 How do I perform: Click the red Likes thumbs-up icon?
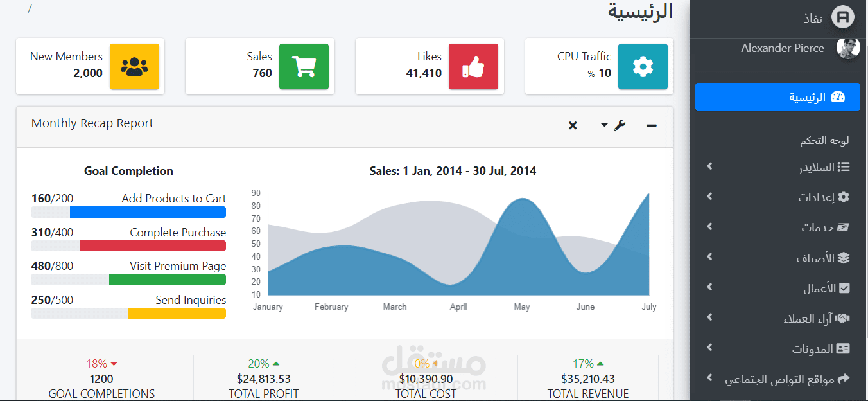473,66
